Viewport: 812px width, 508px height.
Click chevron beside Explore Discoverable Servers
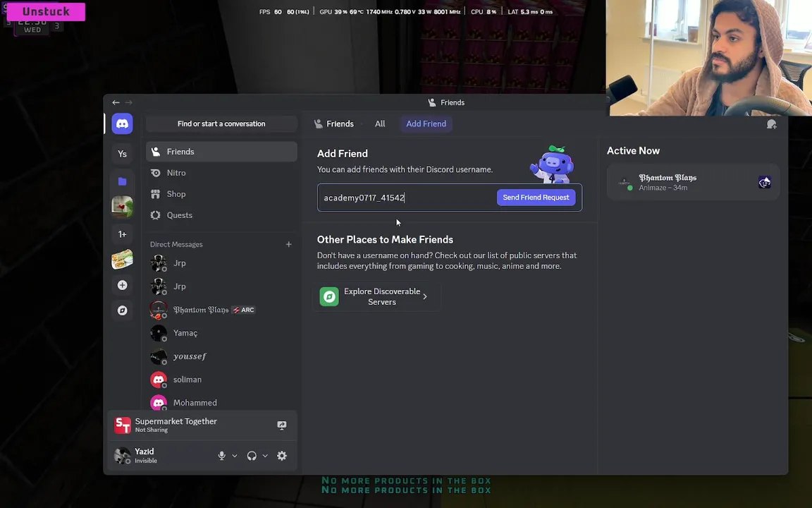[x=425, y=296]
